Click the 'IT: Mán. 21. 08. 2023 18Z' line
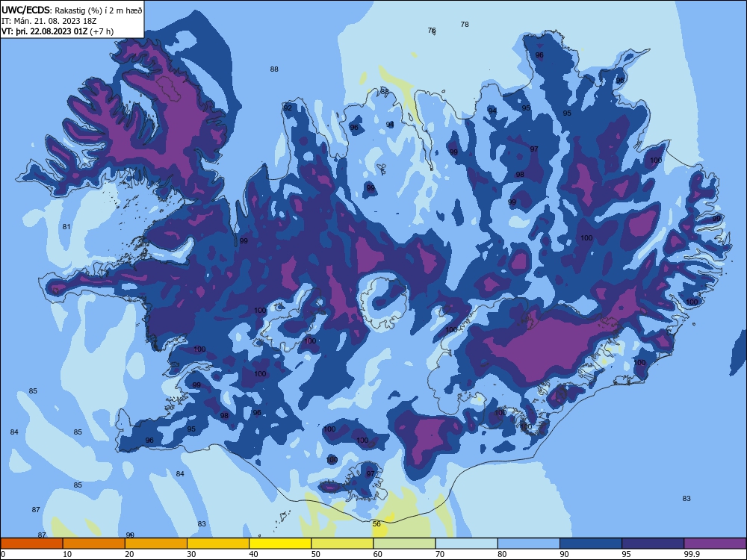 click(x=49, y=21)
